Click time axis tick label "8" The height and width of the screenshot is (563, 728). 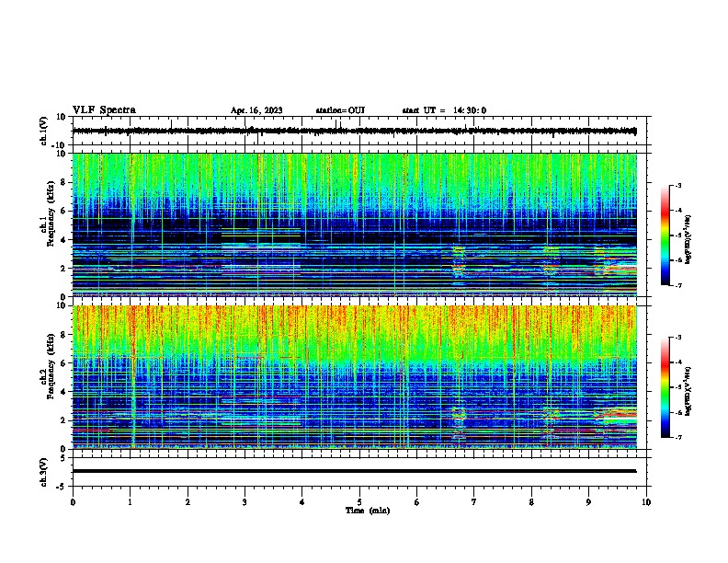tap(531, 502)
